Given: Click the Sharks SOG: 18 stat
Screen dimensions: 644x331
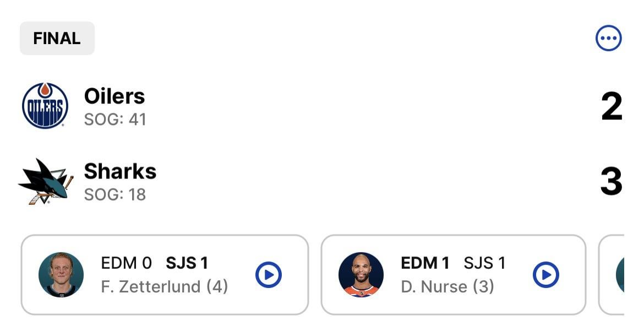Looking at the screenshot, I should (x=115, y=194).
